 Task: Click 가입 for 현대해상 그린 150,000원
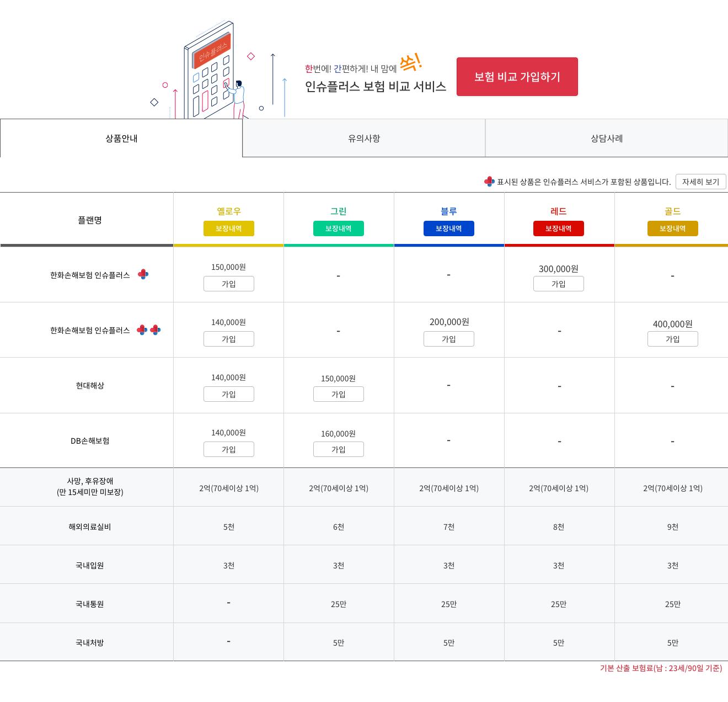coord(339,394)
